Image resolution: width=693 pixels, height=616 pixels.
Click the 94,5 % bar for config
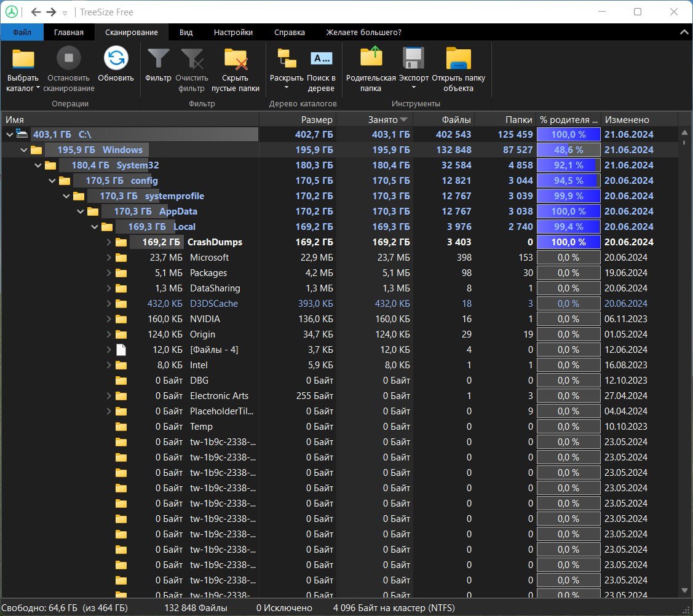569,181
